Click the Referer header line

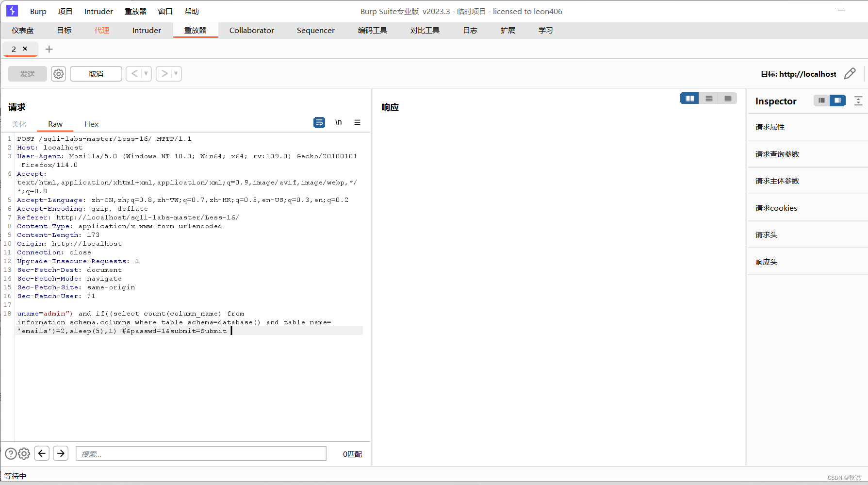pyautogui.click(x=128, y=217)
